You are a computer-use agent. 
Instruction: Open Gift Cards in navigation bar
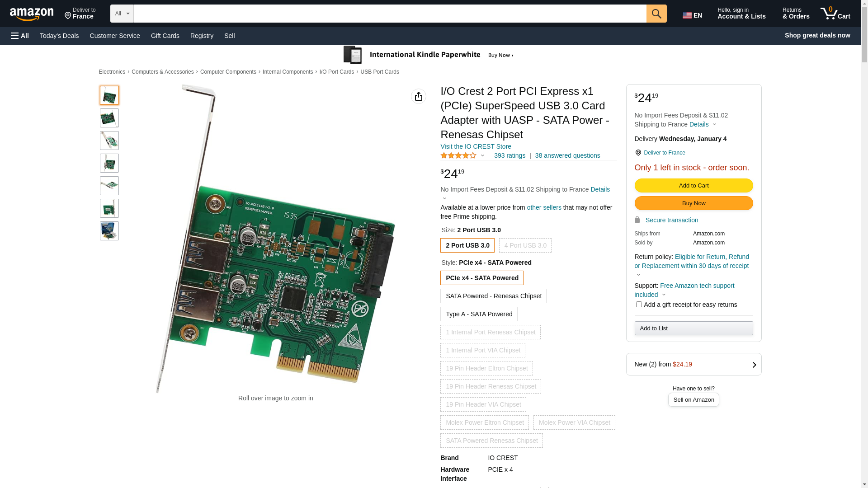[165, 36]
